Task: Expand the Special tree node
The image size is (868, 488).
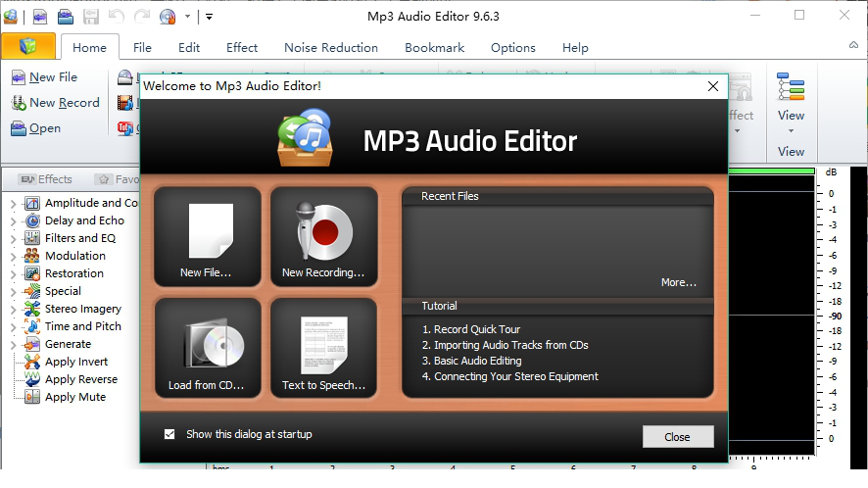Action: [14, 292]
